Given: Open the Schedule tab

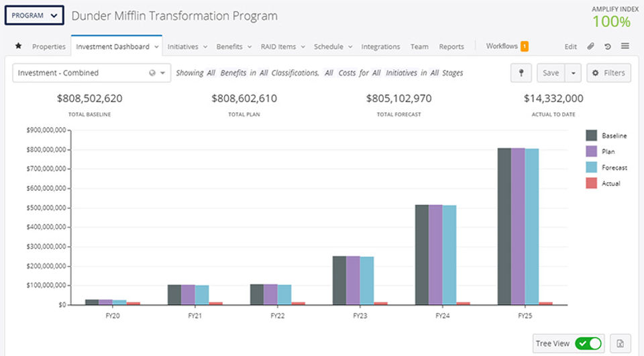Looking at the screenshot, I should [329, 46].
